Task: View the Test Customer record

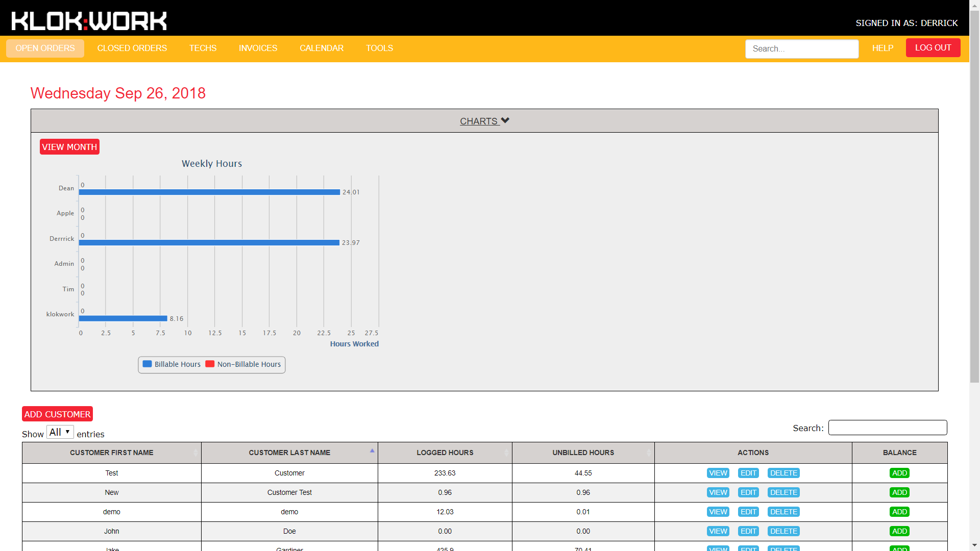Action: (718, 473)
